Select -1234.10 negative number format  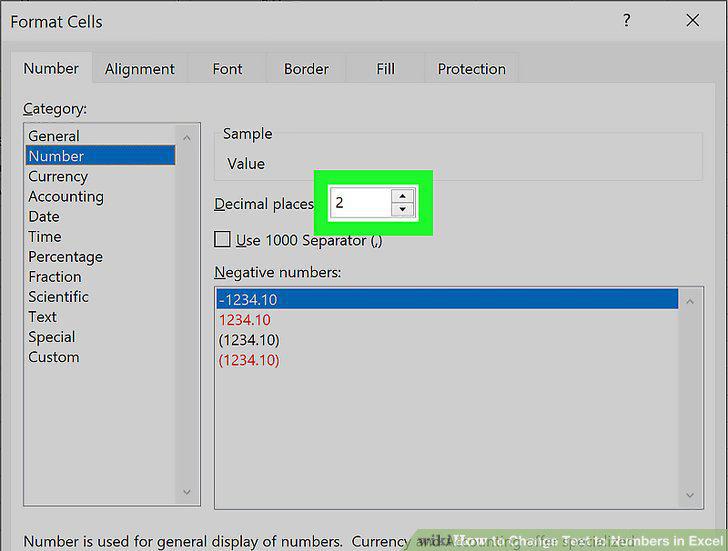pos(447,299)
